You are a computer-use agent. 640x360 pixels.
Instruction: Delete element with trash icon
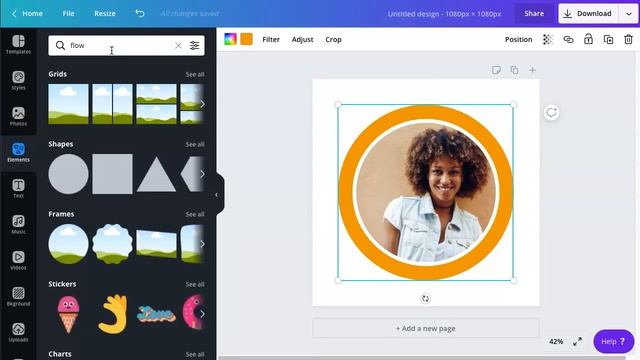pyautogui.click(x=628, y=40)
